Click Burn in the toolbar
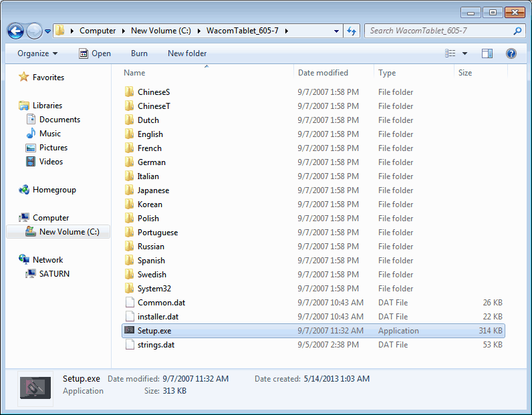532x415 pixels. (x=139, y=53)
